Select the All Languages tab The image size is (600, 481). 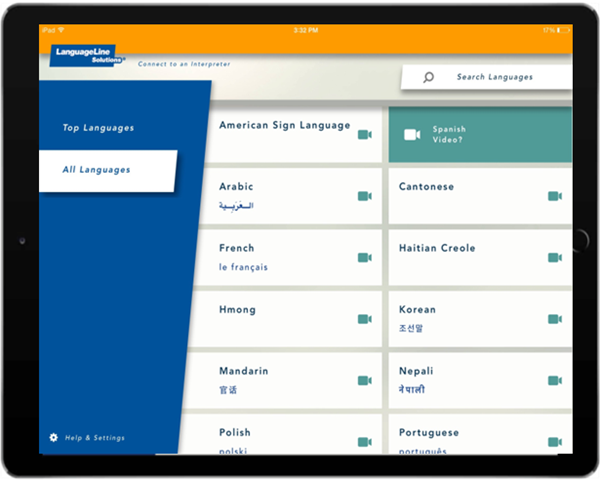[97, 170]
